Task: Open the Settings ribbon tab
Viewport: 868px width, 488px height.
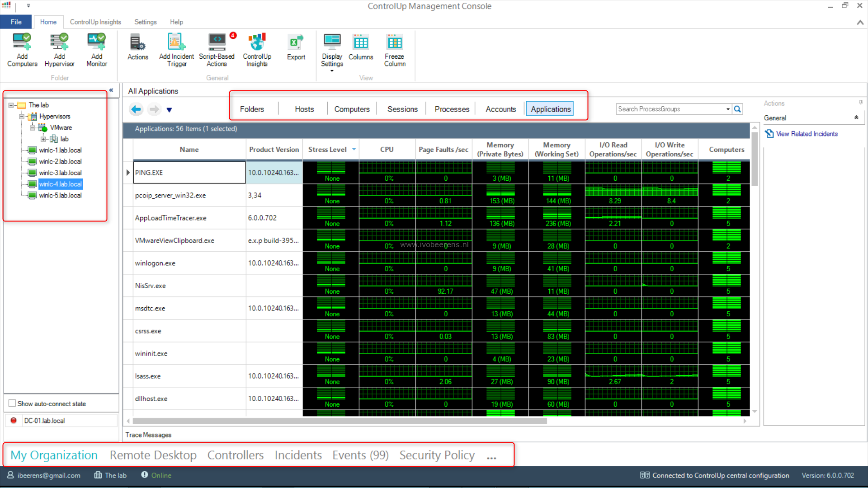Action: [x=145, y=22]
